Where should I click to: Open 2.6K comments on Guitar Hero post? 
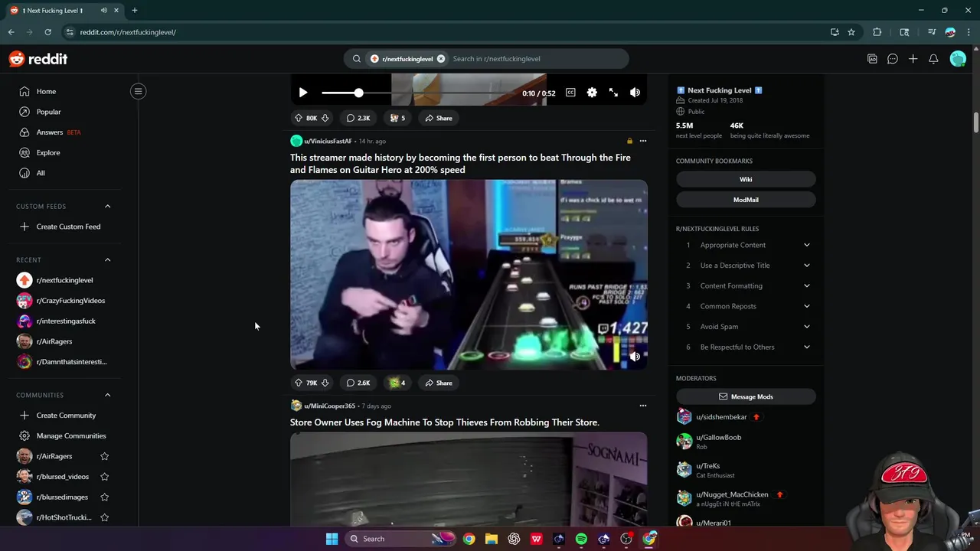click(358, 383)
